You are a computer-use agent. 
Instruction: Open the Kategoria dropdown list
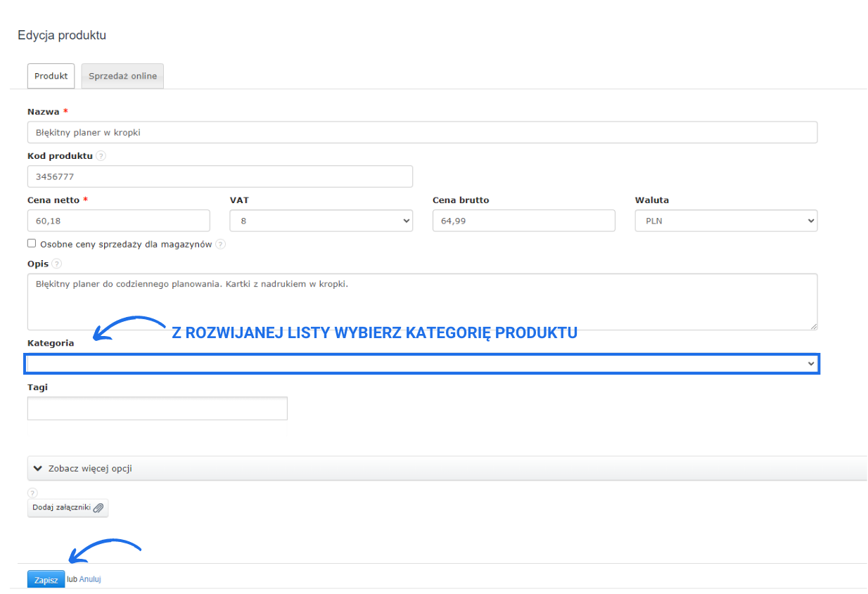[422, 363]
